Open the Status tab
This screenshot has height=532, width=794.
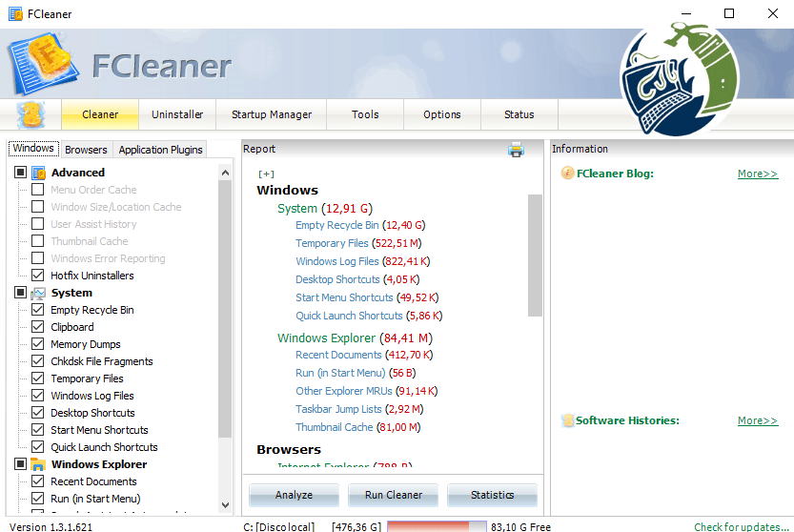(519, 114)
